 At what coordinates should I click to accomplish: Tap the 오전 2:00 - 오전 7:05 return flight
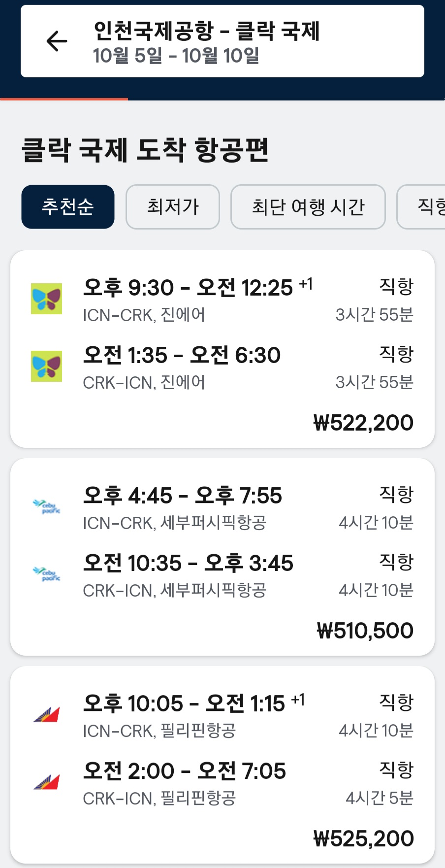click(x=185, y=771)
